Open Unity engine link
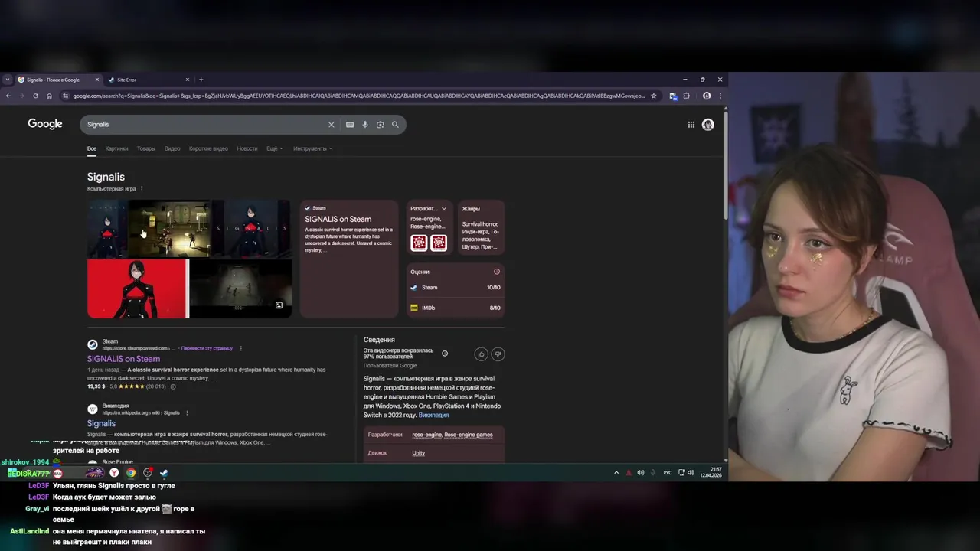Screen dimensions: 980x551 [418, 453]
